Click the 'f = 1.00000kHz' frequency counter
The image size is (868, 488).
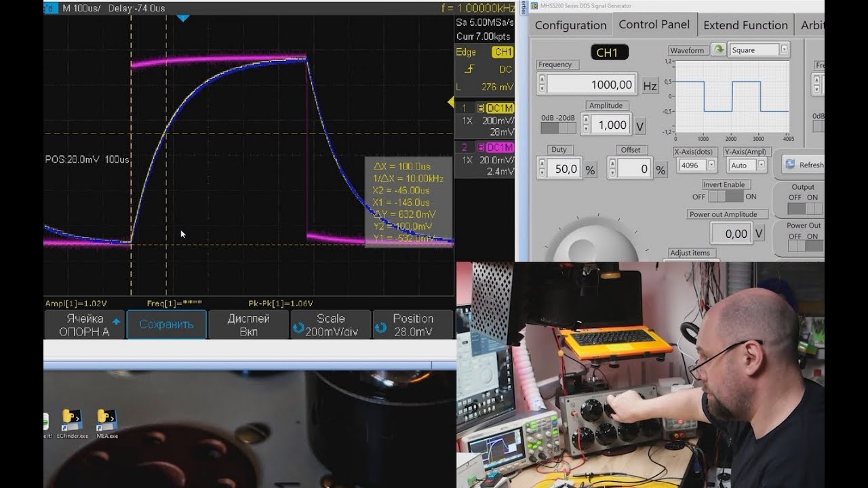[x=479, y=8]
